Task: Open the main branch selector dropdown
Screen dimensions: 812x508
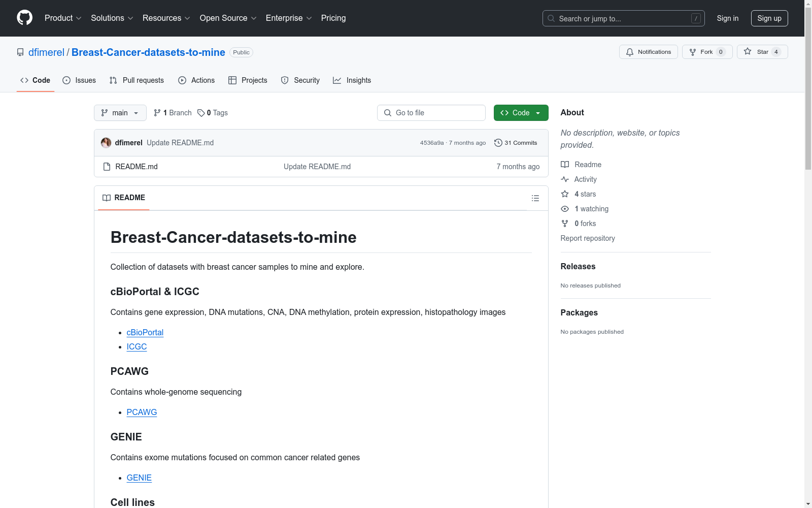Action: click(120, 113)
